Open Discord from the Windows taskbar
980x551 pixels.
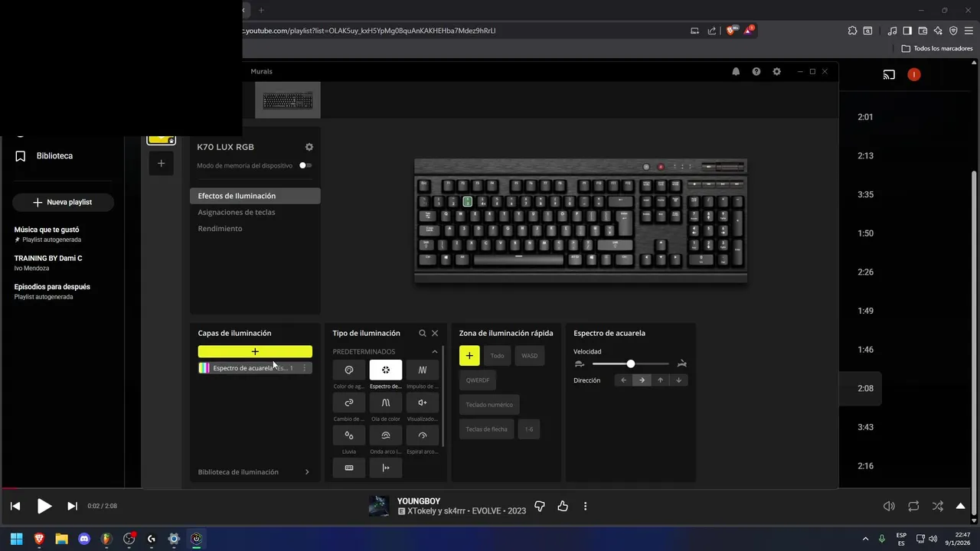pos(84,539)
